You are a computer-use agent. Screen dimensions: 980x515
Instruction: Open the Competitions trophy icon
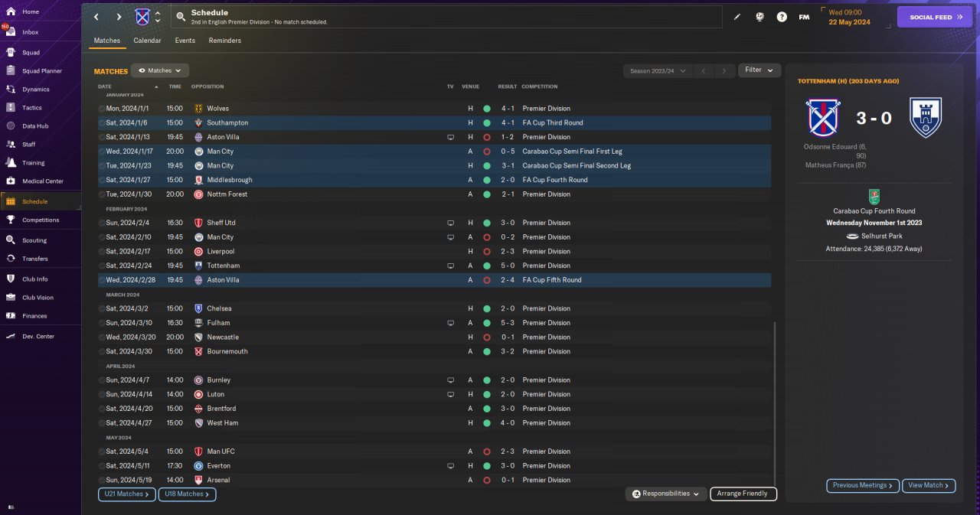[11, 220]
